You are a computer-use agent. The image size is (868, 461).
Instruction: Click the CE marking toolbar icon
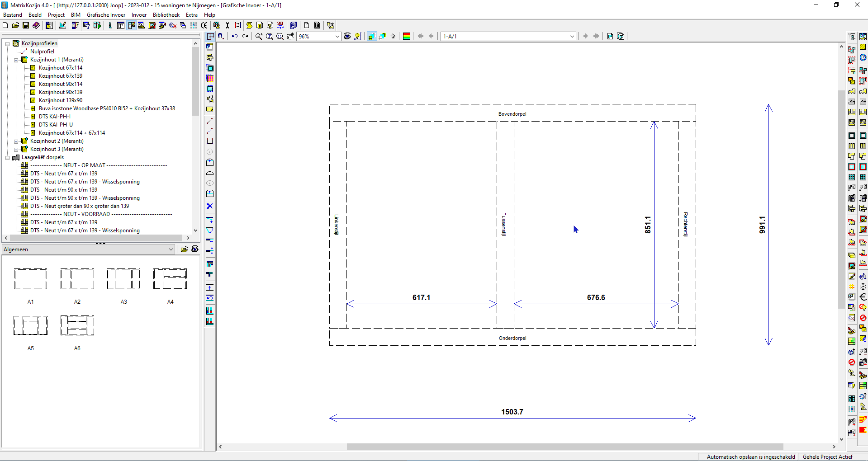204,25
